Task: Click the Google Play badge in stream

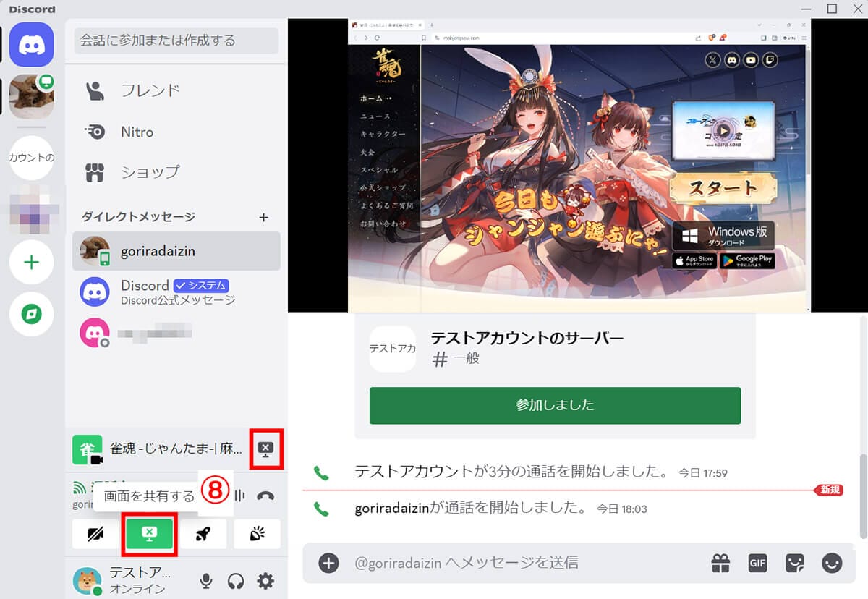Action: pyautogui.click(x=747, y=260)
